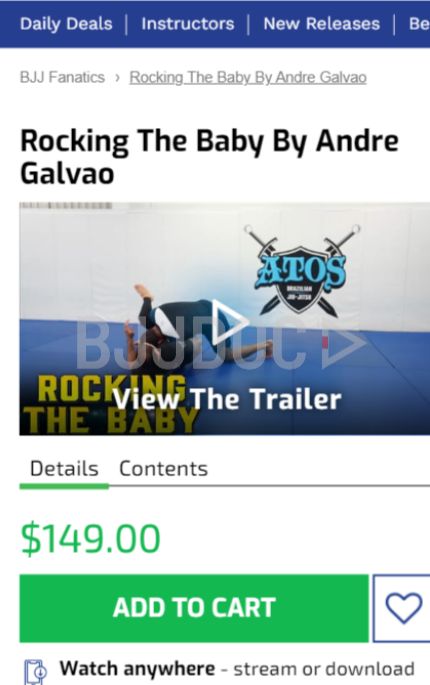430x685 pixels.
Task: Click the Watch anywhere device icon
Action: 35,671
